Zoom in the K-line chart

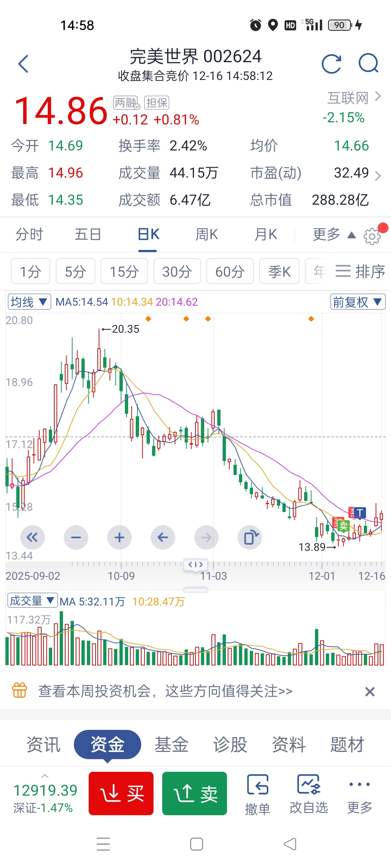pyautogui.click(x=119, y=537)
